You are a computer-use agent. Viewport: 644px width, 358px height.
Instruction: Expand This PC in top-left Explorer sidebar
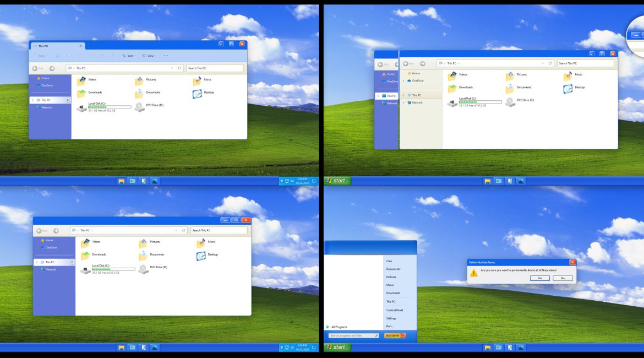coord(33,100)
